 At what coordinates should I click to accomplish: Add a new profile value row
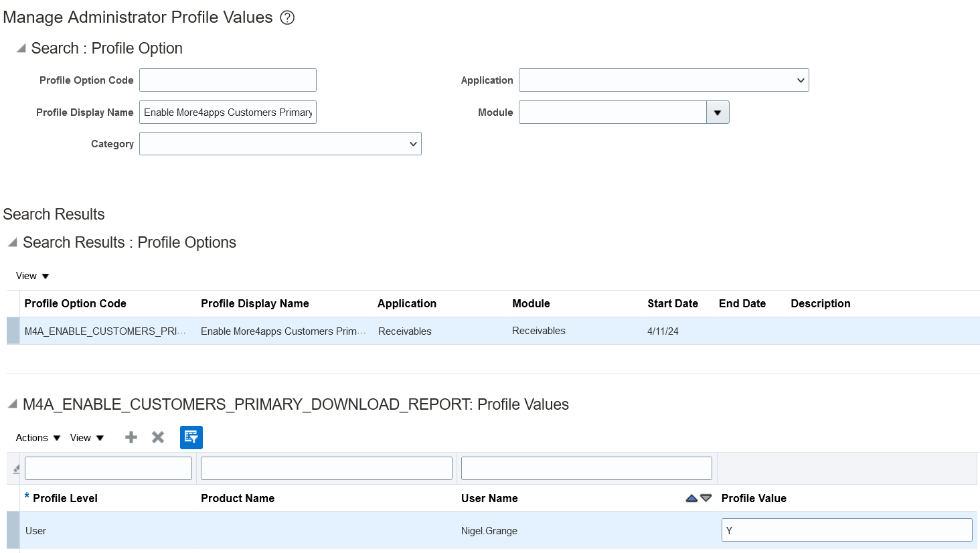click(131, 437)
